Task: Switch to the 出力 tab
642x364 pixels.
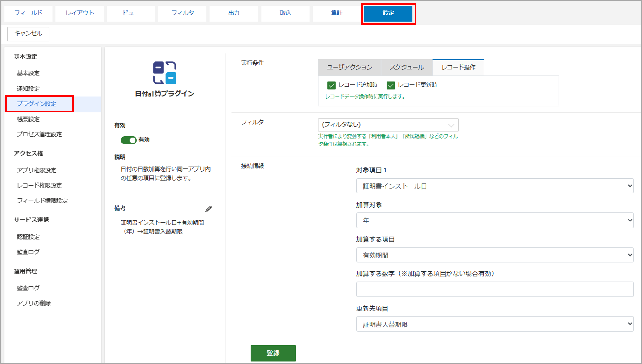Action: (x=234, y=13)
